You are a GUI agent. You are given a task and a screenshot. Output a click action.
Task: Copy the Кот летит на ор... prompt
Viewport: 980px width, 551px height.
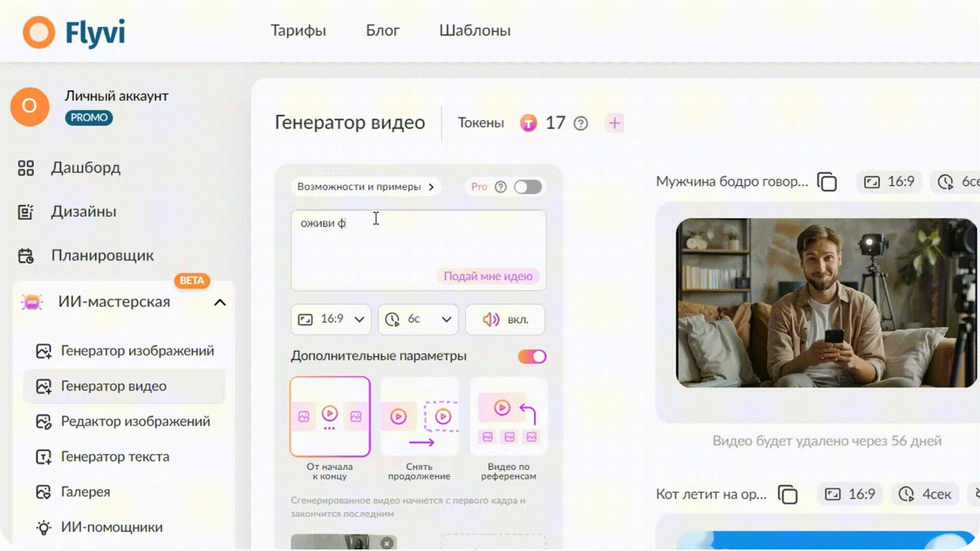click(788, 494)
